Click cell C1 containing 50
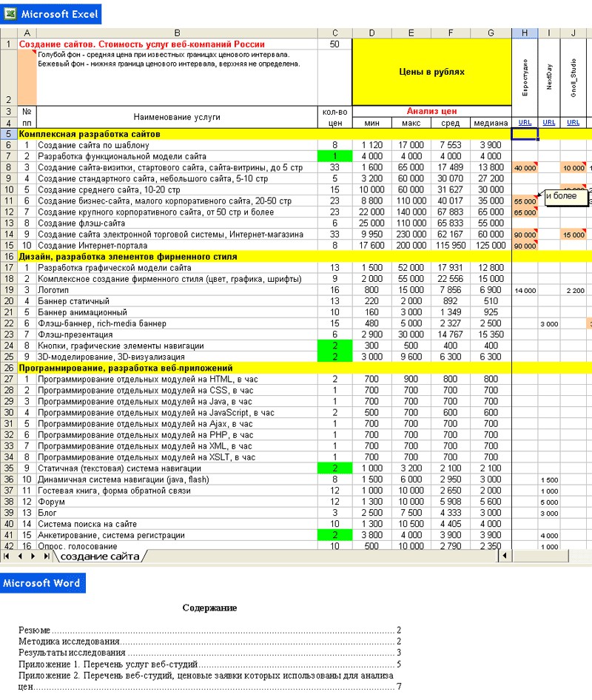 click(334, 44)
